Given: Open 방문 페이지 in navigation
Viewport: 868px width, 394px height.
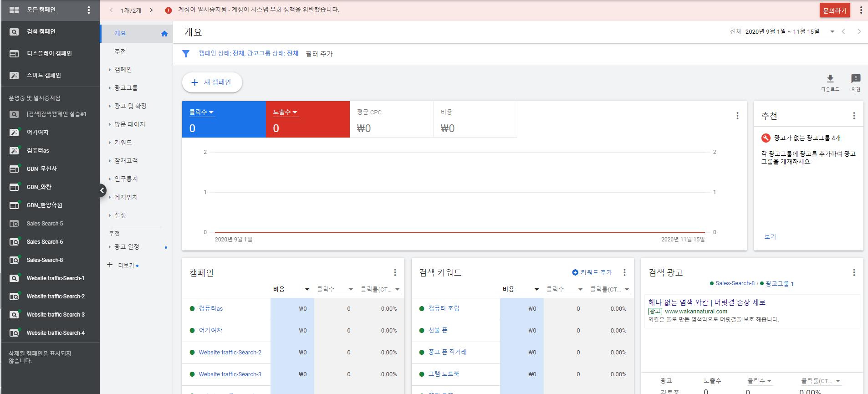Looking at the screenshot, I should [x=129, y=124].
